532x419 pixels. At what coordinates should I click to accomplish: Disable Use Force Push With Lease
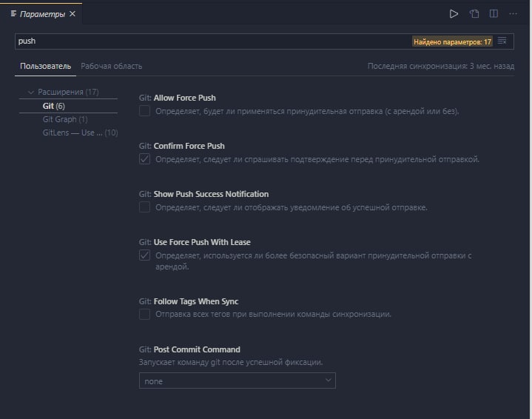point(145,255)
